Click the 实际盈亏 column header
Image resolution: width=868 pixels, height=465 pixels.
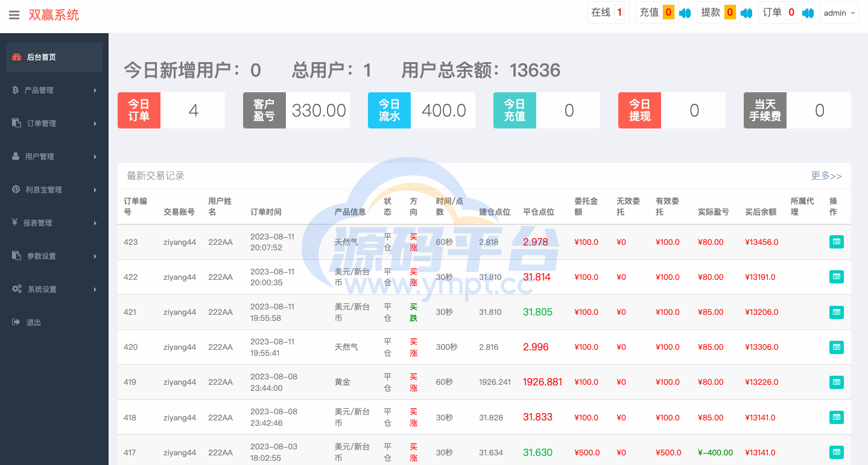pyautogui.click(x=714, y=212)
